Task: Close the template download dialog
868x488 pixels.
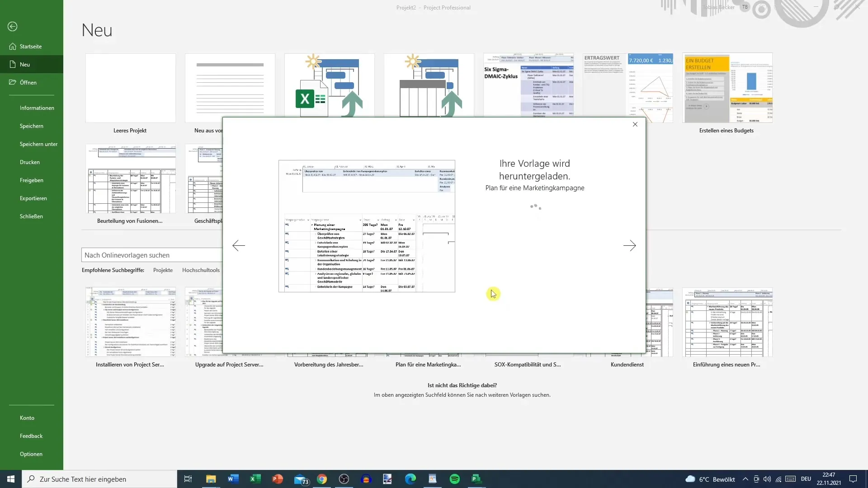Action: coord(636,124)
